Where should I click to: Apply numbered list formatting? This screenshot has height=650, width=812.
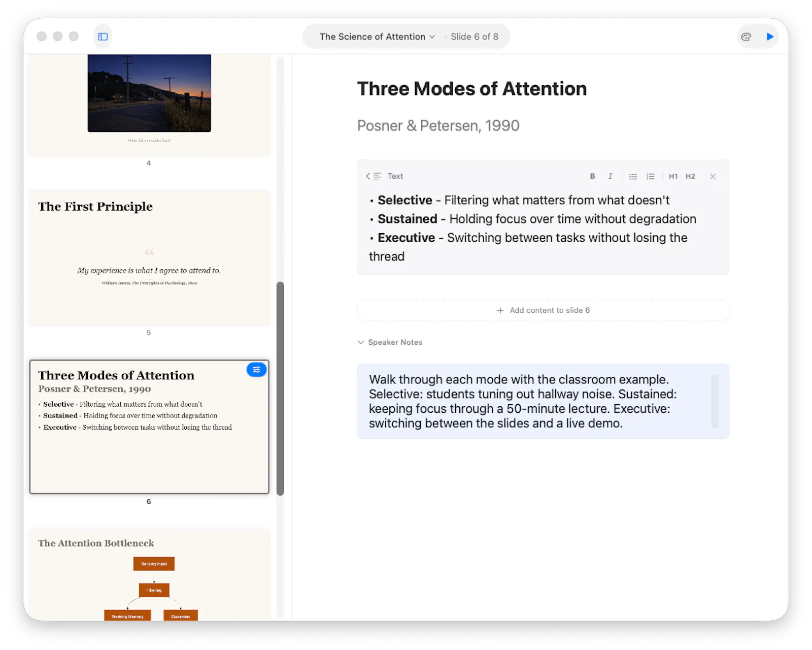[650, 176]
